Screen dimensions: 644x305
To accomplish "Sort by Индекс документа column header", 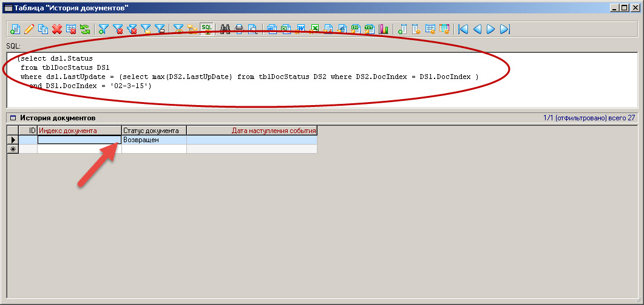I will (x=80, y=131).
